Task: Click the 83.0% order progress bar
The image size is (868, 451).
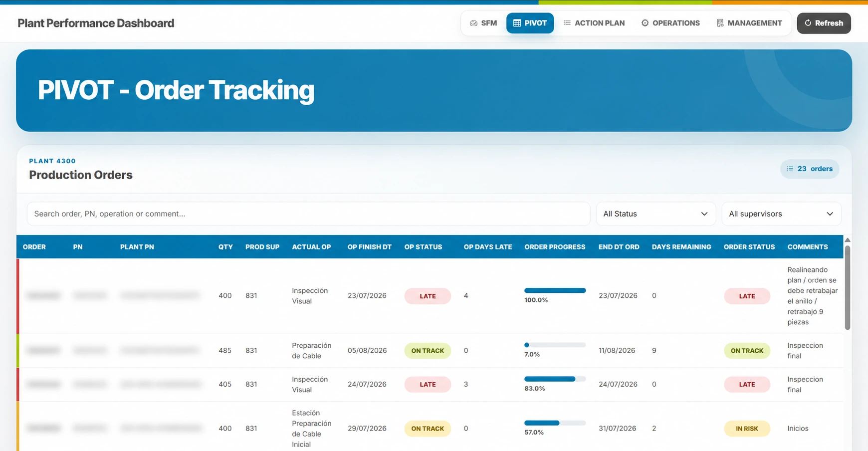Action: pos(555,379)
